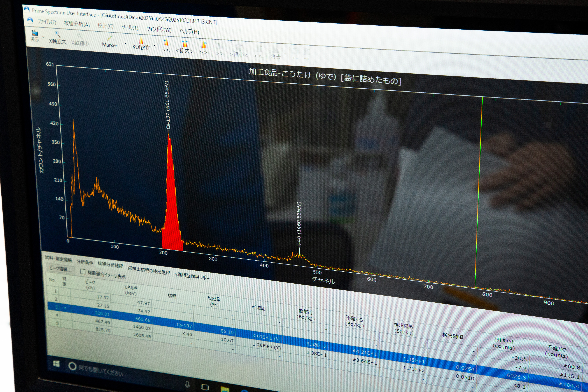Open the Windows Start menu

(56, 364)
